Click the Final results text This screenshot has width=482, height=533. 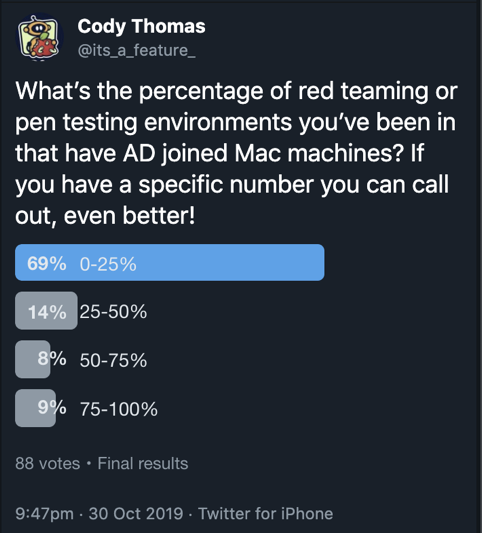click(x=143, y=463)
